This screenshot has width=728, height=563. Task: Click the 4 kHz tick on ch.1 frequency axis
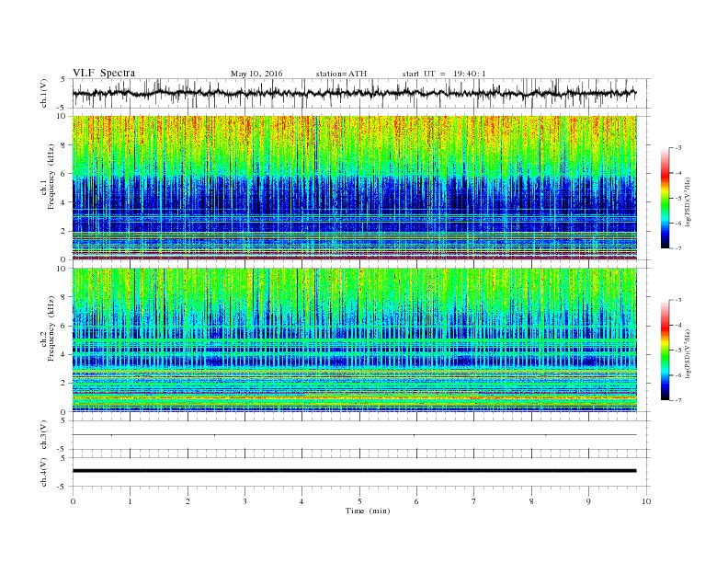click(64, 202)
